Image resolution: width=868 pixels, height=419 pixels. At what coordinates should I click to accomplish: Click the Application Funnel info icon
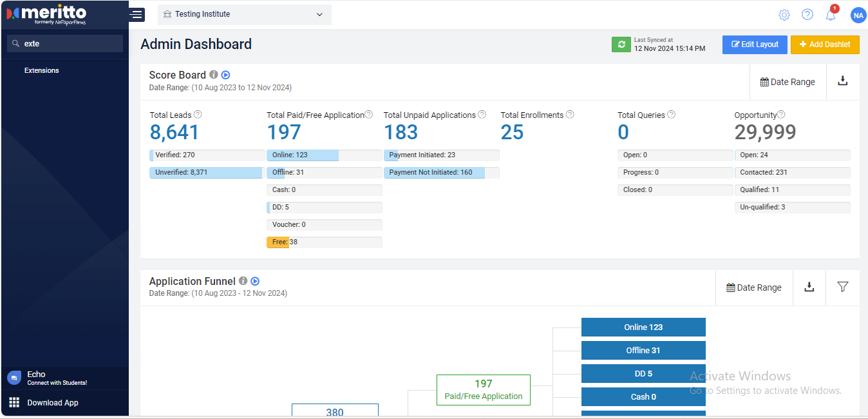(243, 281)
